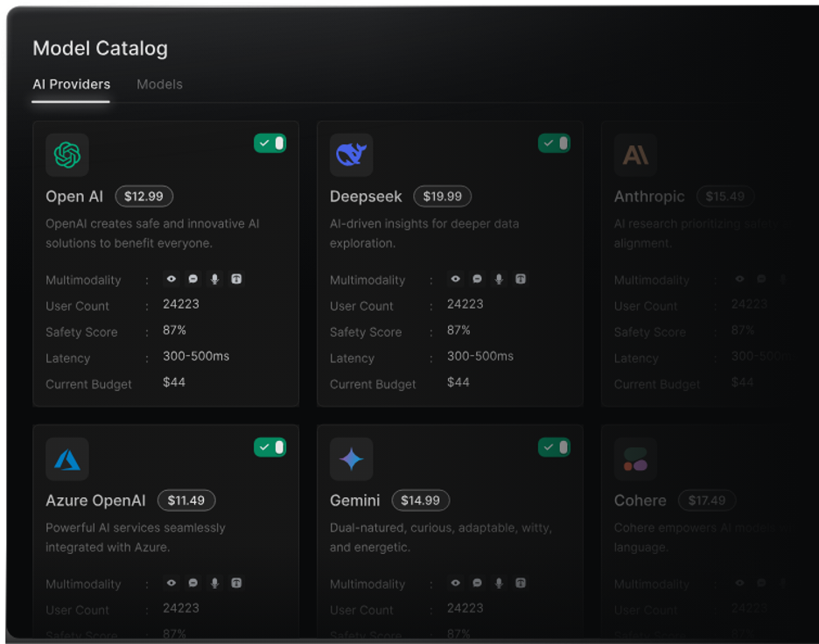The width and height of the screenshot is (819, 644).
Task: Click the Open AI logo icon
Action: click(x=67, y=155)
